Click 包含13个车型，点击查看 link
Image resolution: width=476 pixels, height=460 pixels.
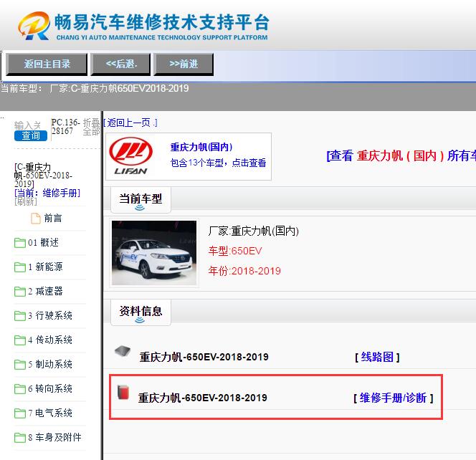pos(218,163)
